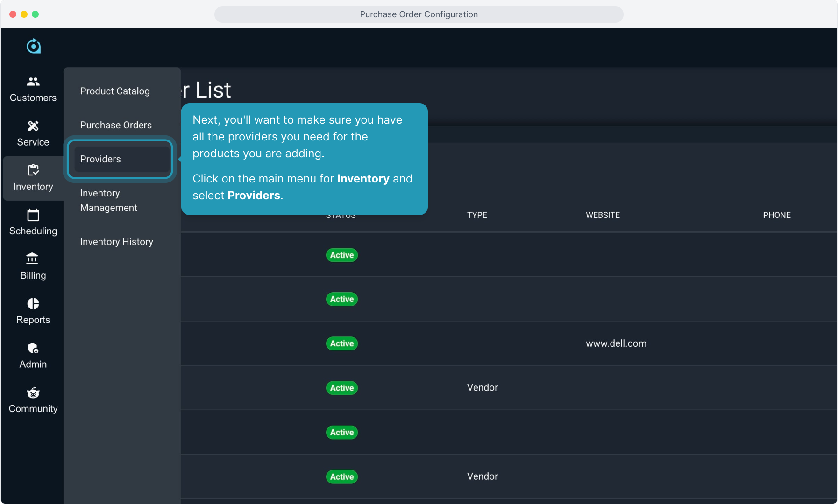Click the Active badge in the first row
The height and width of the screenshot is (504, 838).
(341, 255)
